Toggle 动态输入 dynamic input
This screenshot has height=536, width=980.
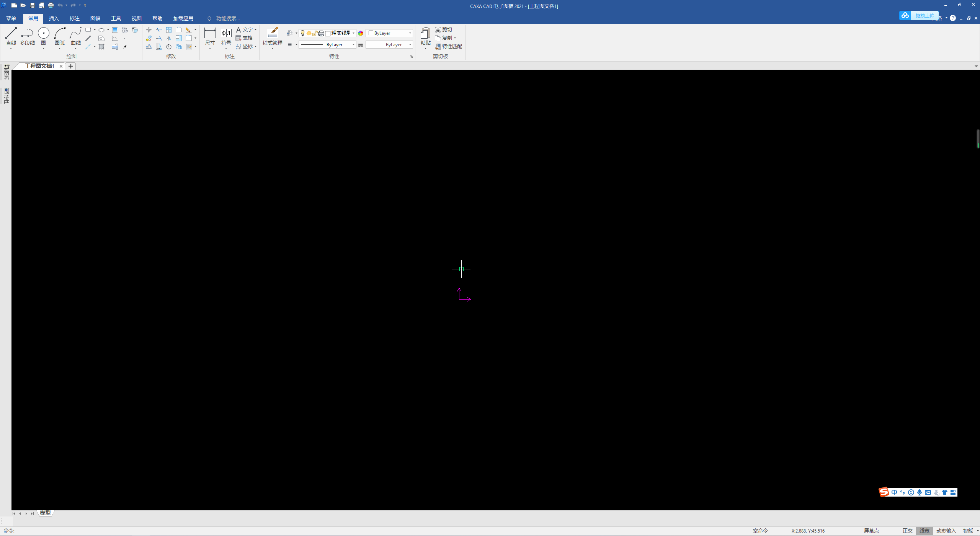point(946,531)
